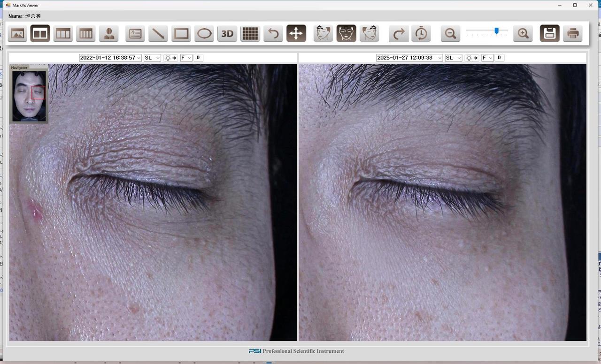Select the ellipse drawing tool
Viewport: 601px width, 364px height.
click(x=204, y=34)
